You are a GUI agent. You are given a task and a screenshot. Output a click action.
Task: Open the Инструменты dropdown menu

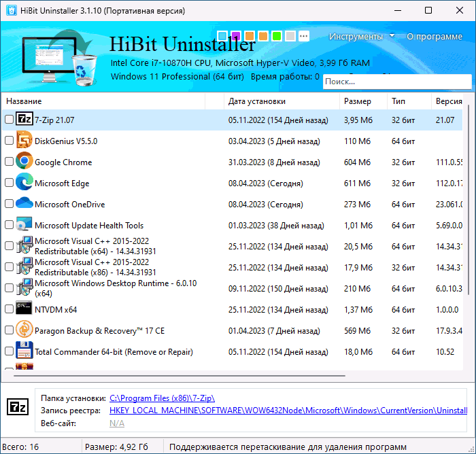(361, 37)
